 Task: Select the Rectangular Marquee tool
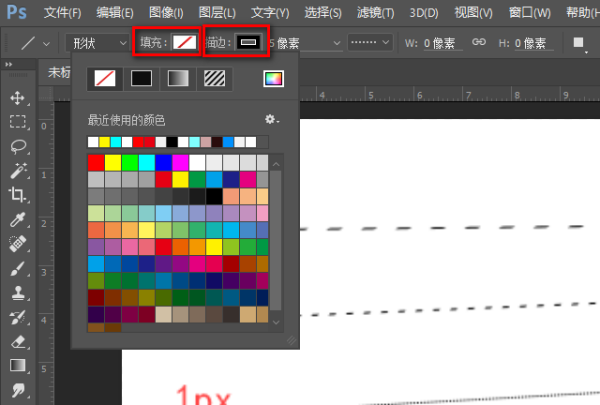(17, 122)
